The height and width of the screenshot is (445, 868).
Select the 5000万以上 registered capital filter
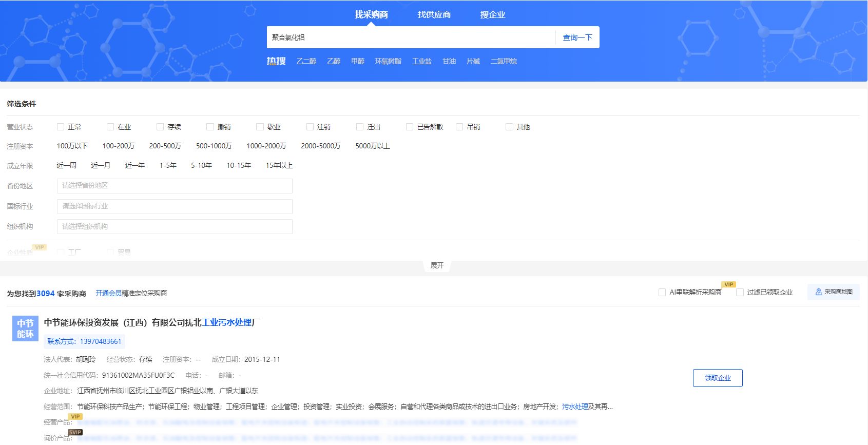click(x=373, y=146)
